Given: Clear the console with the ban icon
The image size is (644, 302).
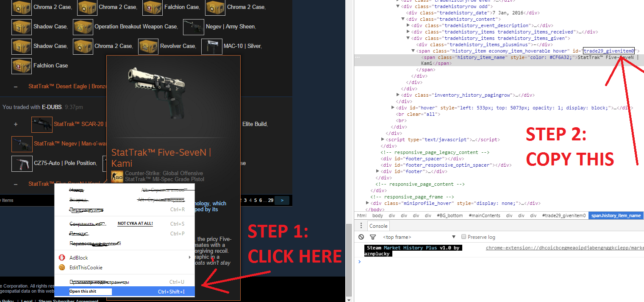Looking at the screenshot, I should click(x=361, y=237).
